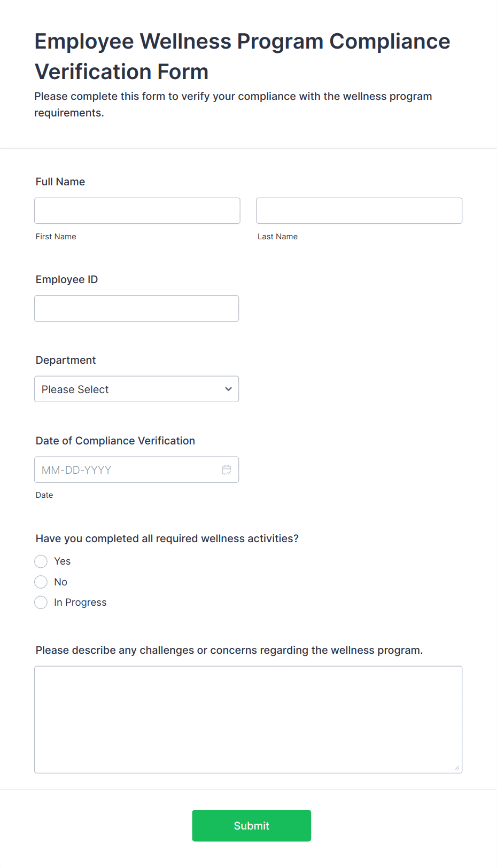Select the Yes radio button
Screen dimensions: 497x868
click(x=41, y=561)
